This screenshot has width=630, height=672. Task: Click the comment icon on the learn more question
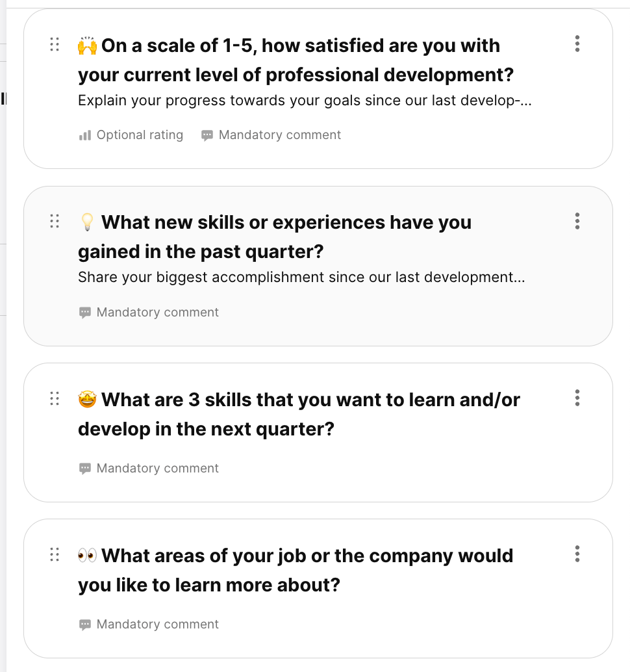pyautogui.click(x=85, y=624)
